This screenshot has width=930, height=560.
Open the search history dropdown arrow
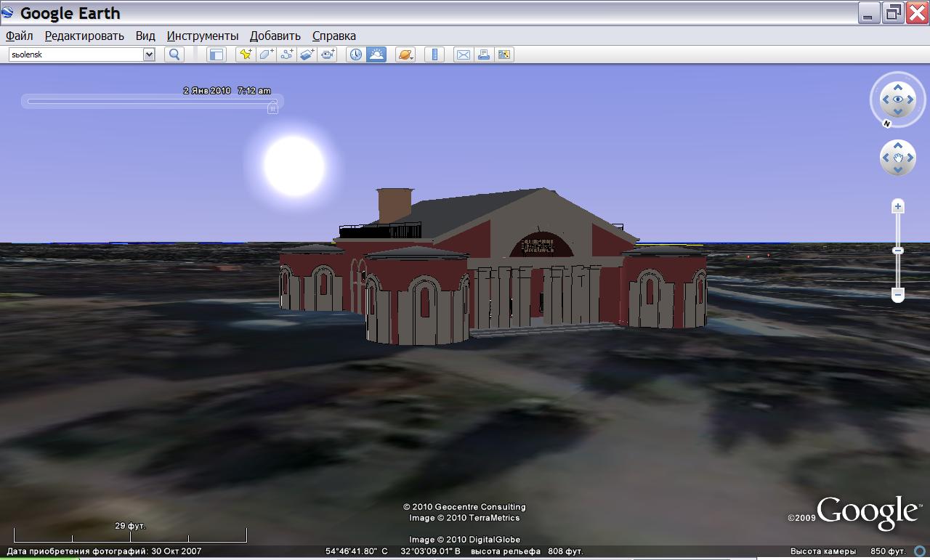pyautogui.click(x=149, y=54)
